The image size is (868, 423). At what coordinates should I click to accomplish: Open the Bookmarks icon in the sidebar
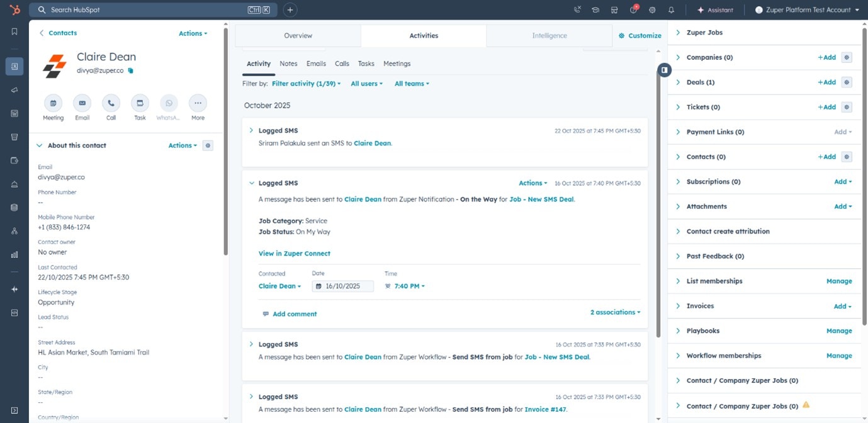point(14,31)
